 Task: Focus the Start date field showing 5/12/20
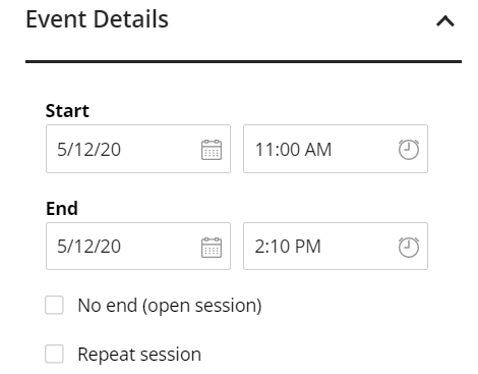point(138,149)
